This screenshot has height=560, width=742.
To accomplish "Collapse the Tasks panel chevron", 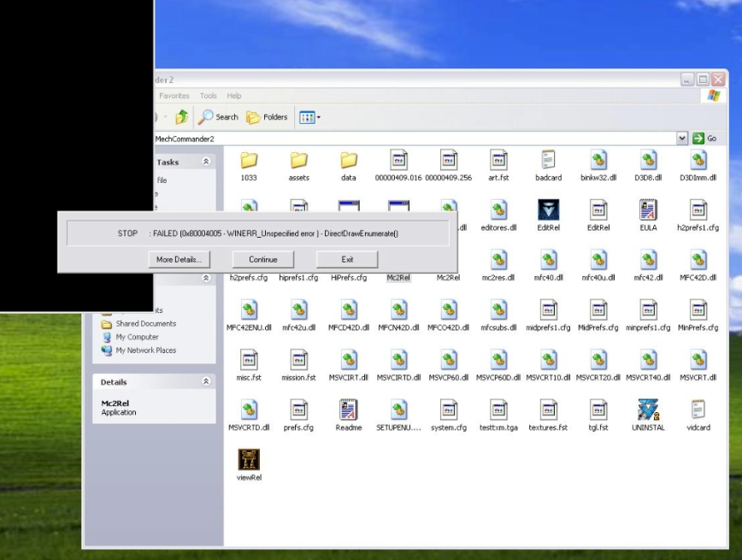I will [206, 162].
